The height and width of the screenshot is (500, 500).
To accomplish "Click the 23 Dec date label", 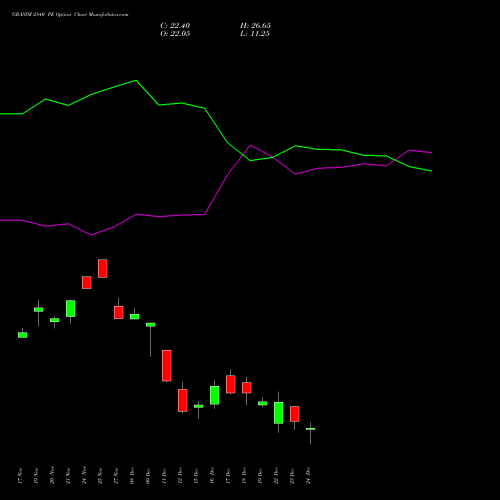I will [292, 476].
